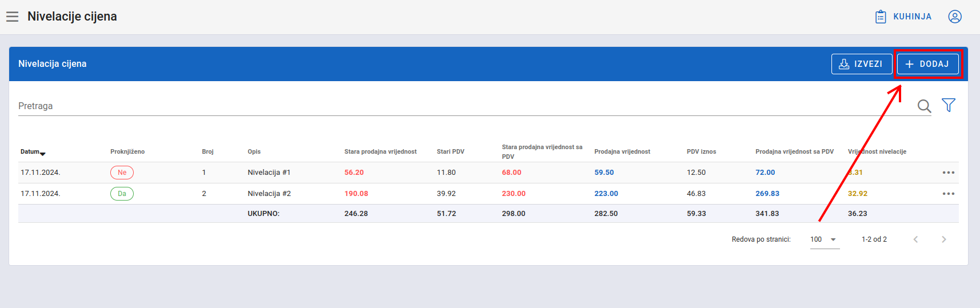980x308 pixels.
Task: Open the filter funnel icon
Action: [949, 105]
